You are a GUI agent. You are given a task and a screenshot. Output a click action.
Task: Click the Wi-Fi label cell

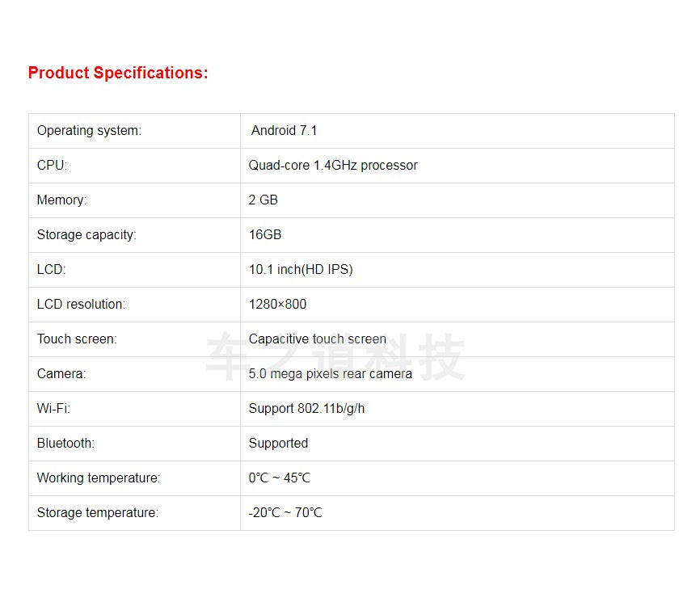click(x=53, y=408)
